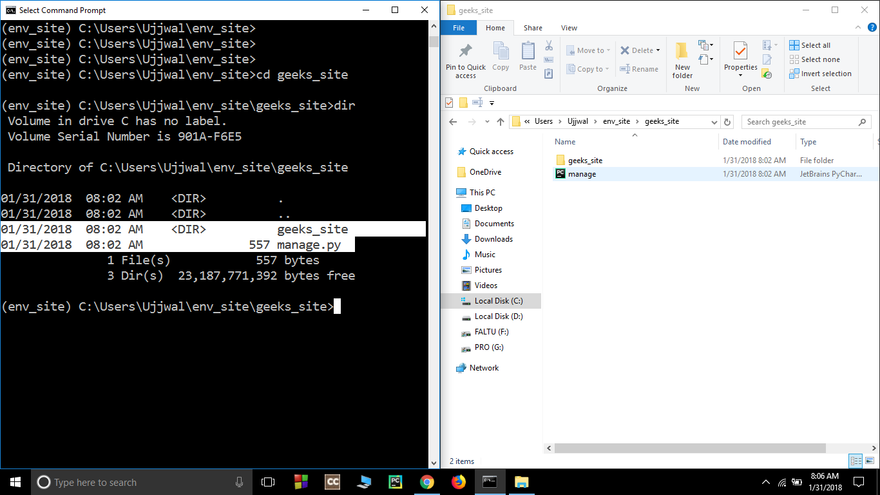Select Downloads in navigation pane
Viewport: 880px width, 495px height.
(487, 239)
